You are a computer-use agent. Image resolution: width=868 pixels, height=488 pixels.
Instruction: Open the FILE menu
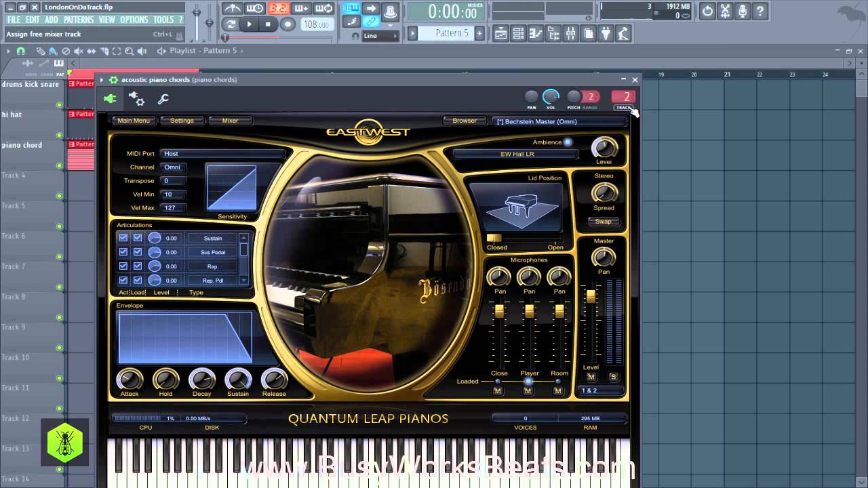pos(14,20)
